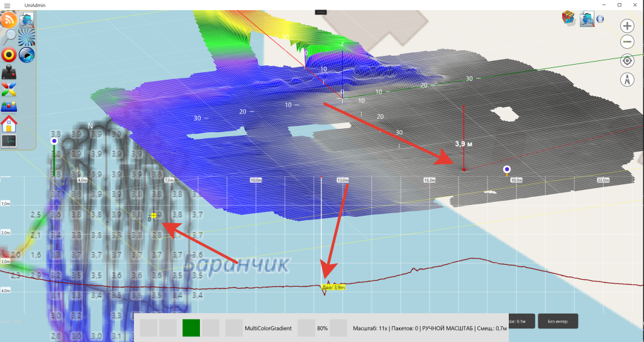Viewport: 644px width, 342px height.
Task: Click the 'Без интер.' button
Action: click(x=558, y=321)
